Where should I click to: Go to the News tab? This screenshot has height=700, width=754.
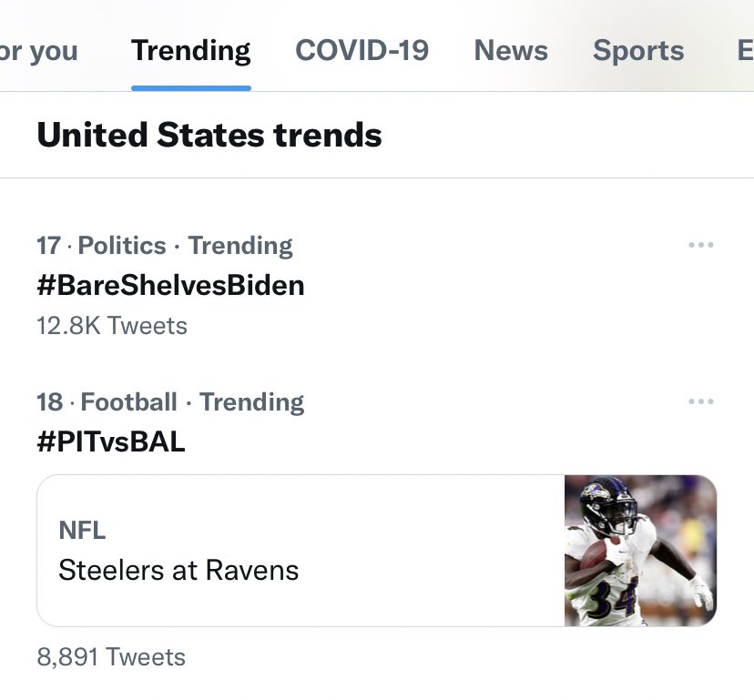pyautogui.click(x=511, y=50)
